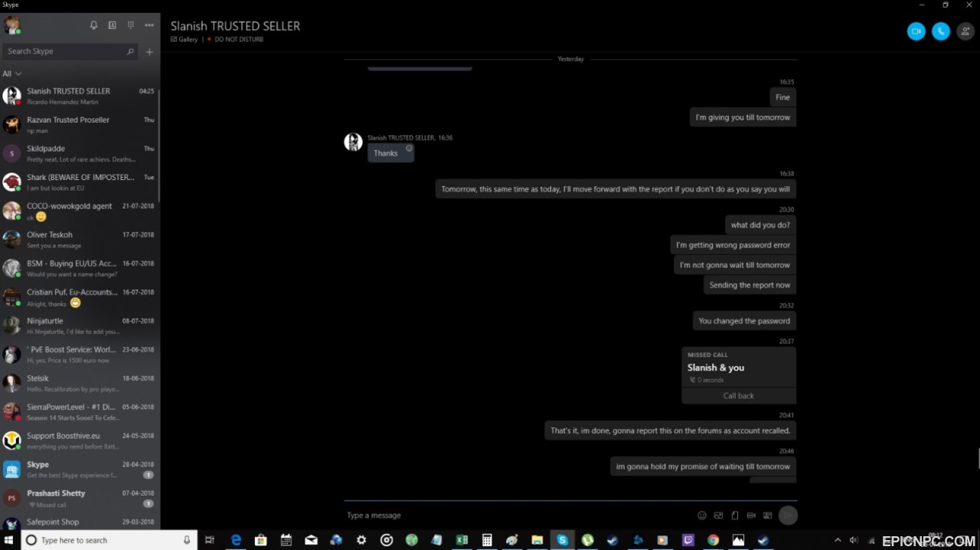
Task: Open the contacts address book icon
Action: (112, 25)
